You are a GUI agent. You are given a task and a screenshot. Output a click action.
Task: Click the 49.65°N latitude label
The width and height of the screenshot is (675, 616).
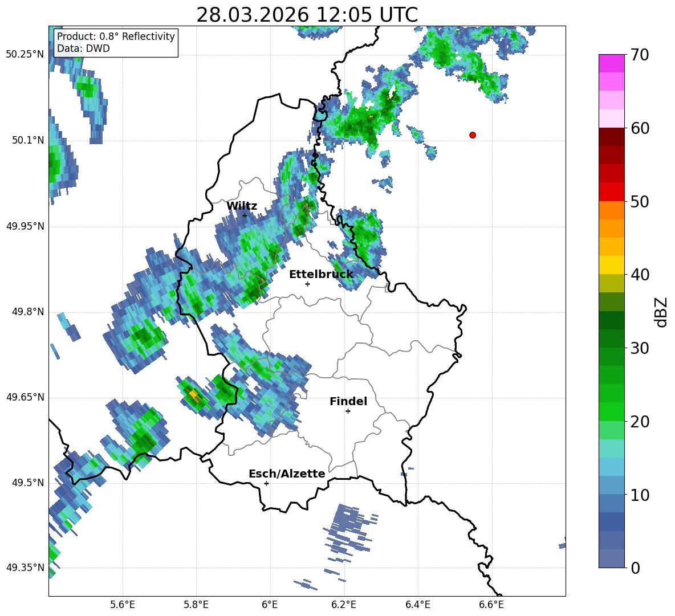tap(25, 397)
